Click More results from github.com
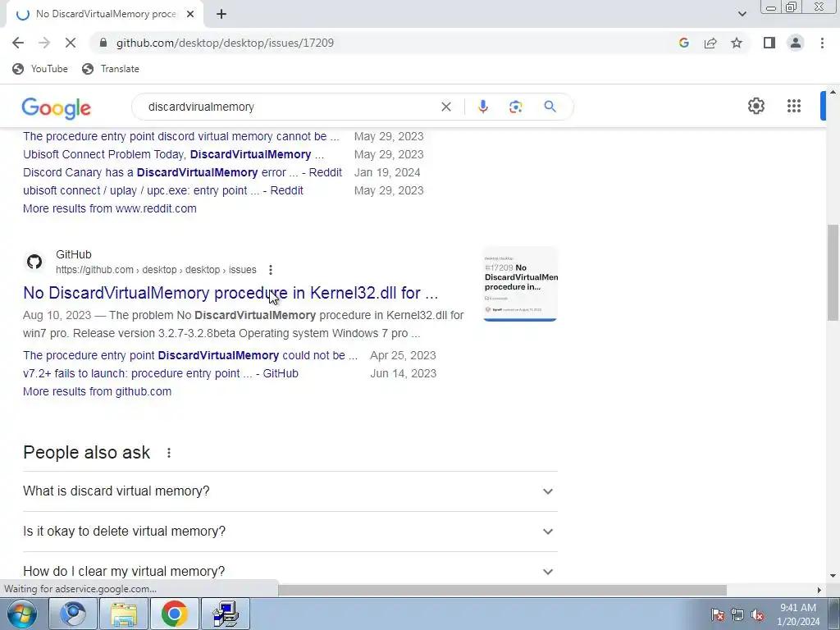The height and width of the screenshot is (630, 840). (x=97, y=391)
